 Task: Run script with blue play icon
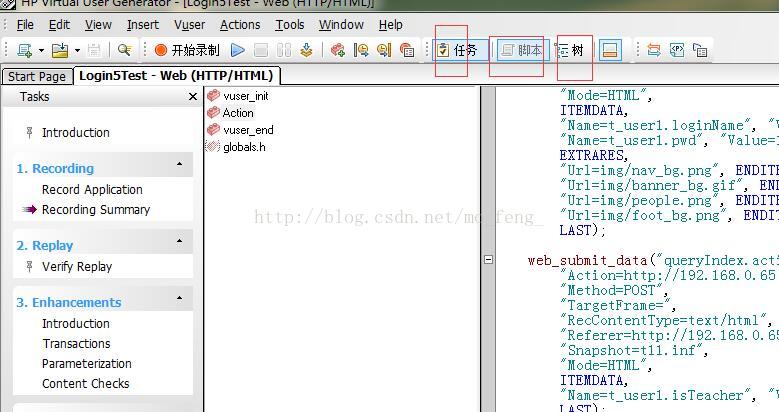[238, 50]
